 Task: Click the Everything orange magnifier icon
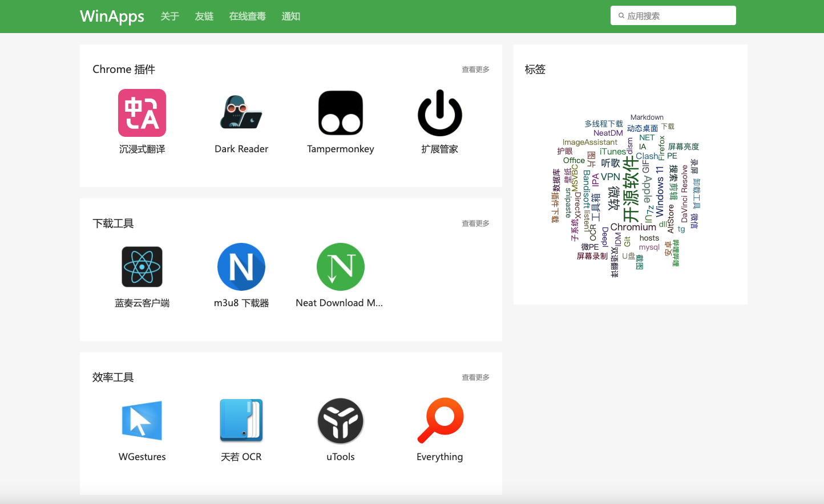(x=440, y=421)
